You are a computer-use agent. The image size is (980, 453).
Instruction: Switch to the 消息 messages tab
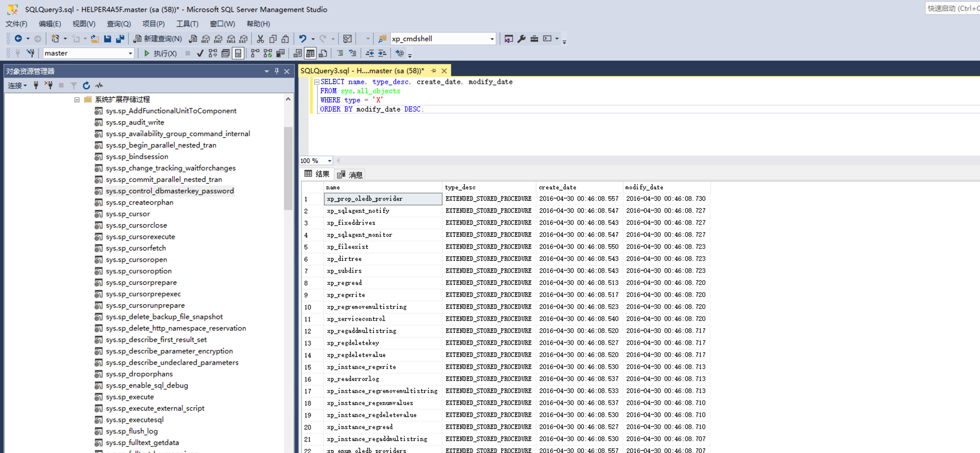[x=350, y=175]
